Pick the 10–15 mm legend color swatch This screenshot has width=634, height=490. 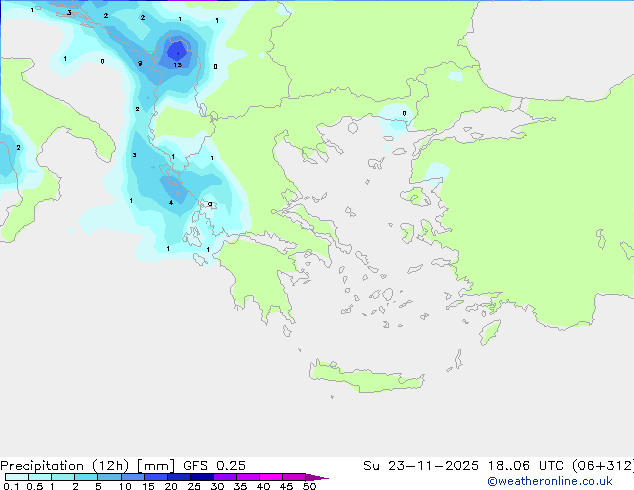pos(132,477)
